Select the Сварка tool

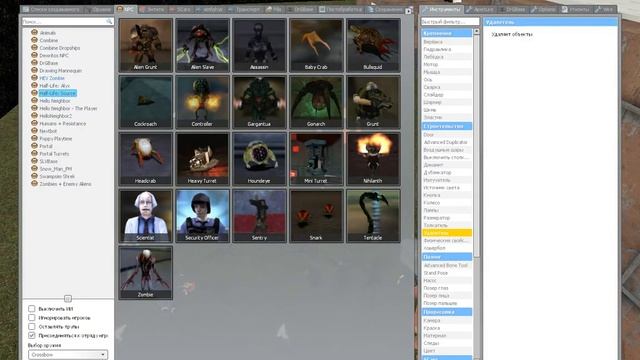tap(447, 87)
